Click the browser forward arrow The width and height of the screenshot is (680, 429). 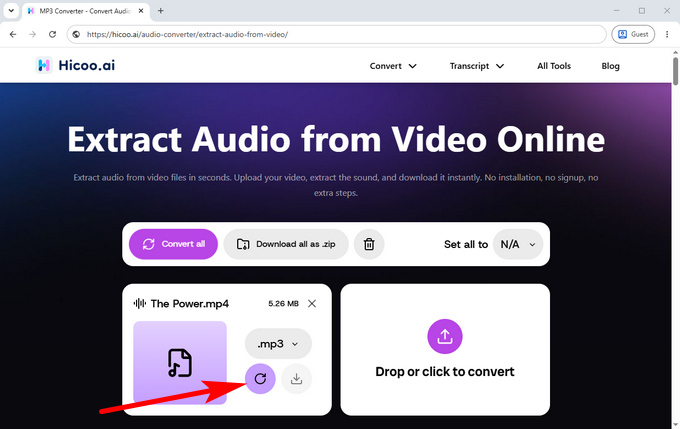(x=33, y=34)
